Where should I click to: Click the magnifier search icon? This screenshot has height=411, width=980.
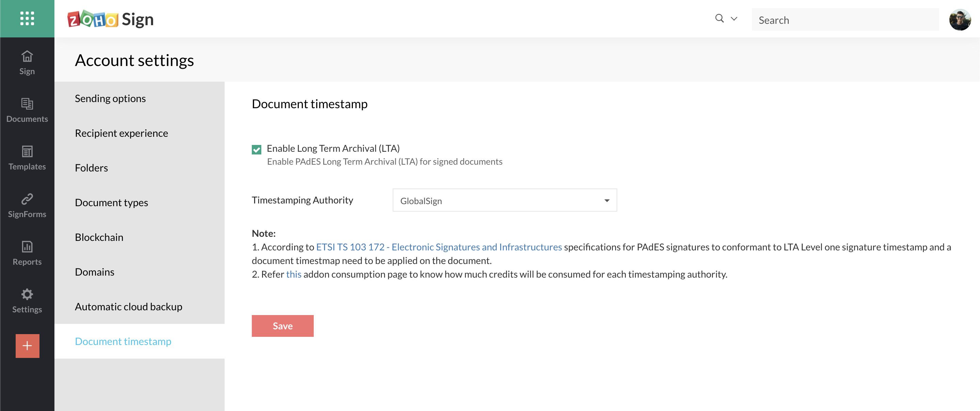click(719, 18)
